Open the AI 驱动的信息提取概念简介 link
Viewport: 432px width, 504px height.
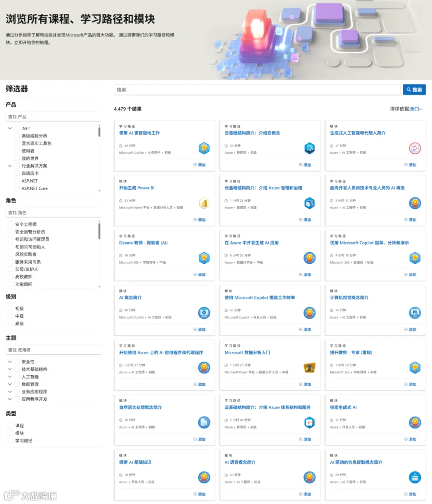coord(356,463)
